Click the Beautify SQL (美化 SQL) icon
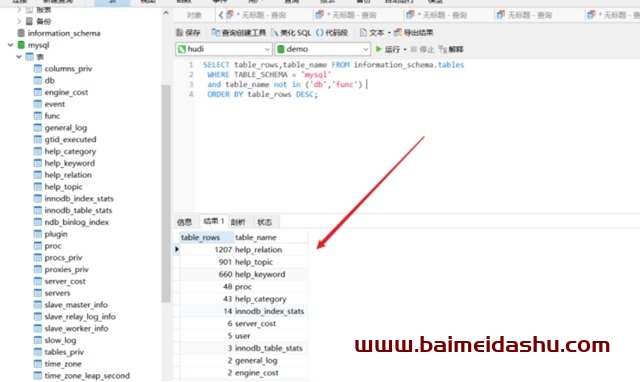 [275, 33]
